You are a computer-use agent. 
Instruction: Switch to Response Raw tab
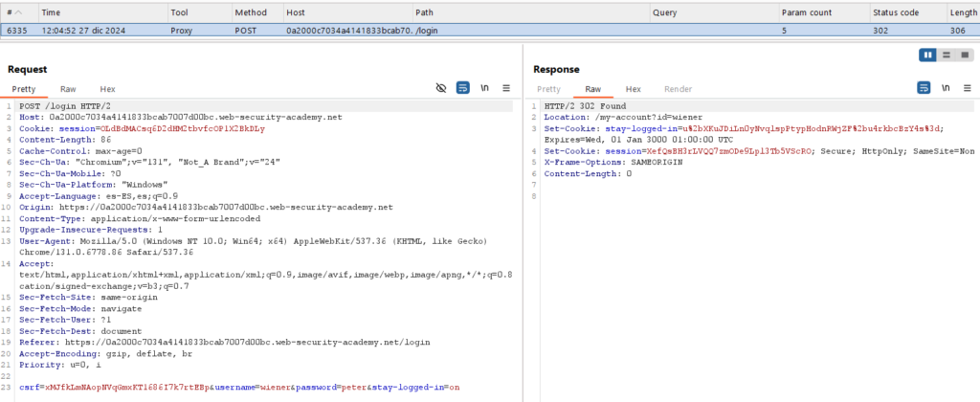[593, 89]
